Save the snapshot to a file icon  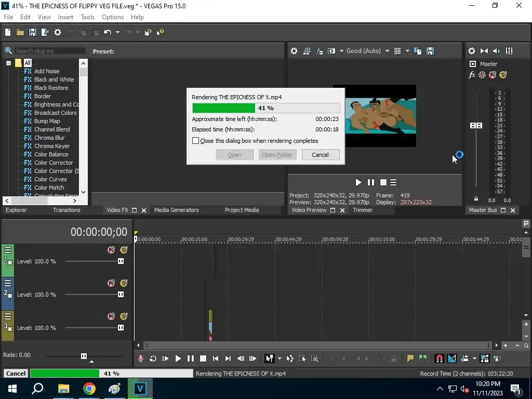tap(430, 51)
